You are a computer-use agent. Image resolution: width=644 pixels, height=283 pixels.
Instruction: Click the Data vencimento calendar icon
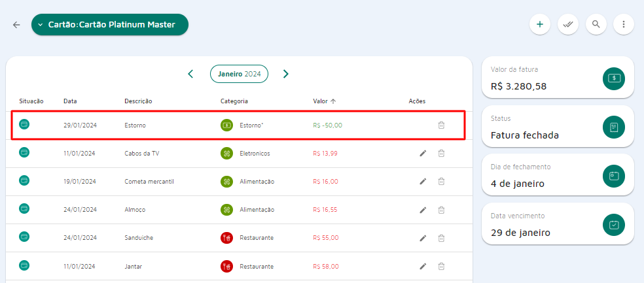coord(614,225)
